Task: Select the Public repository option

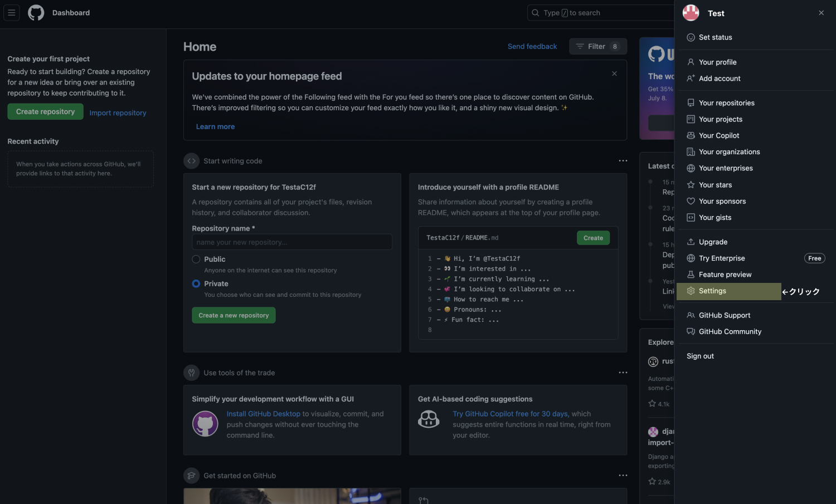Action: [x=196, y=259]
